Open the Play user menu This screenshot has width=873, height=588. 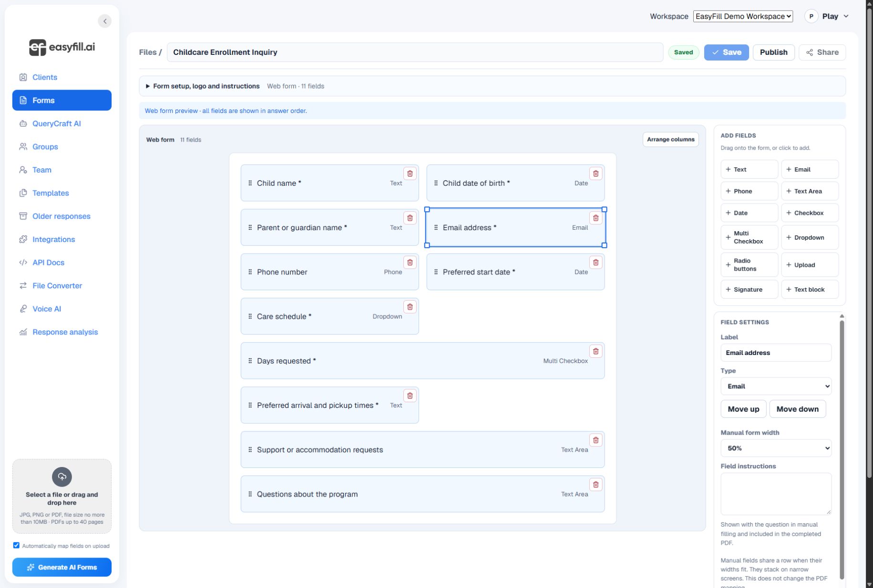(x=827, y=16)
